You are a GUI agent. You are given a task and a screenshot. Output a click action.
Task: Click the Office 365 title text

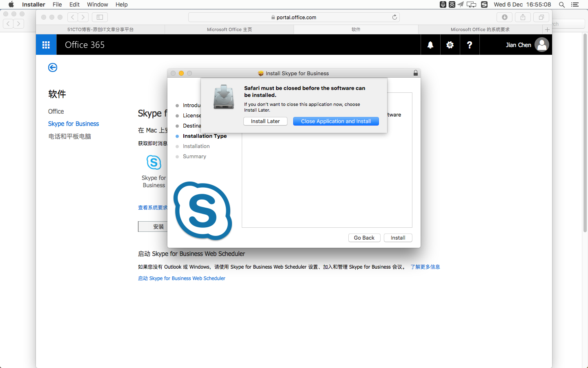click(x=85, y=45)
